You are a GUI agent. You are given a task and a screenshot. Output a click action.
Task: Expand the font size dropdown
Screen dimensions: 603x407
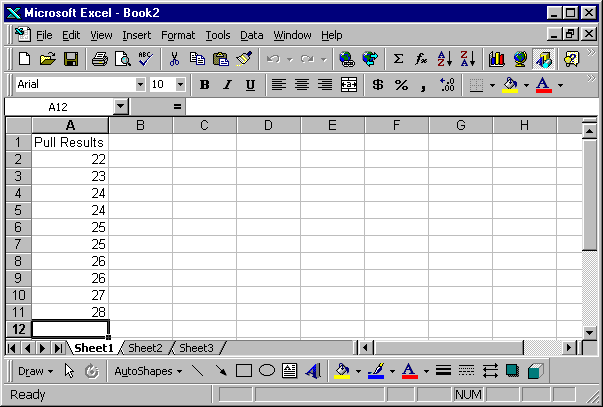(x=180, y=85)
